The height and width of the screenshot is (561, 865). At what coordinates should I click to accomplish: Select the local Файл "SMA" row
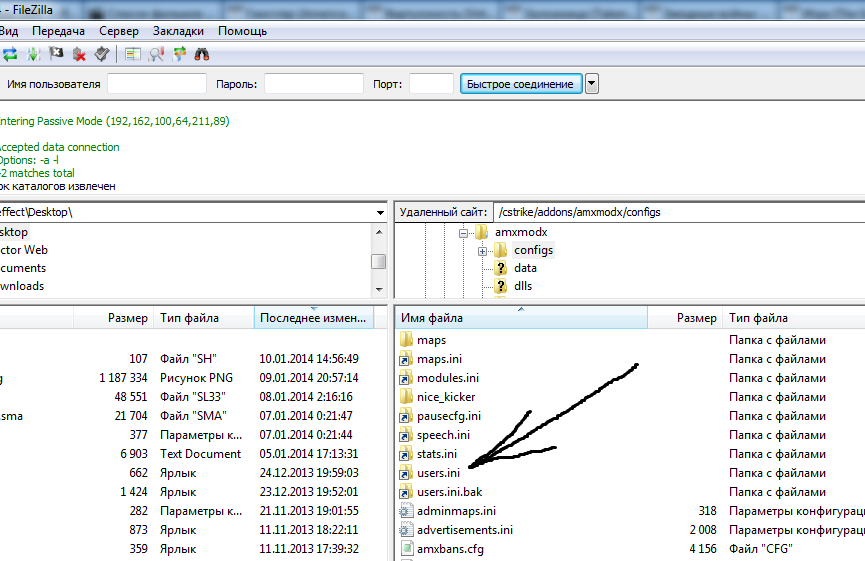[x=193, y=415]
